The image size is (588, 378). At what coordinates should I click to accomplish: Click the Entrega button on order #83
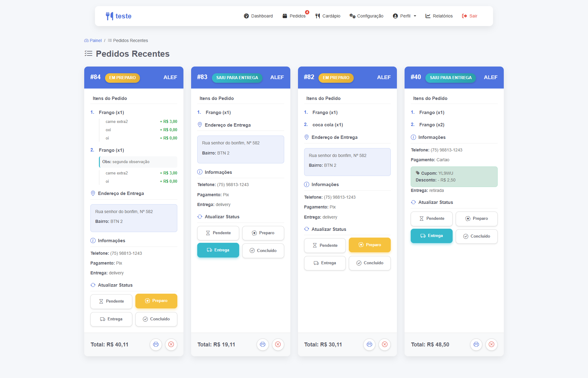coord(218,250)
